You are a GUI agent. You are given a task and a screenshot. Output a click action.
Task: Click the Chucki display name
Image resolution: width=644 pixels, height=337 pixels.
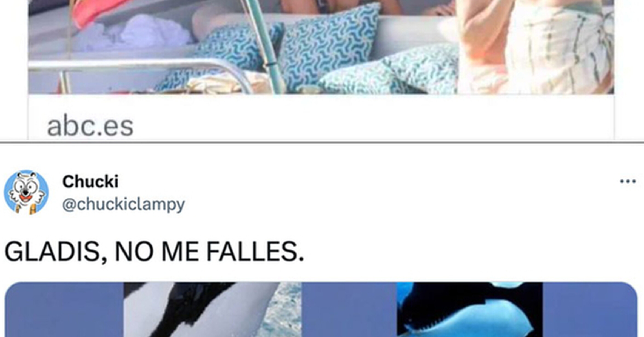(x=90, y=181)
